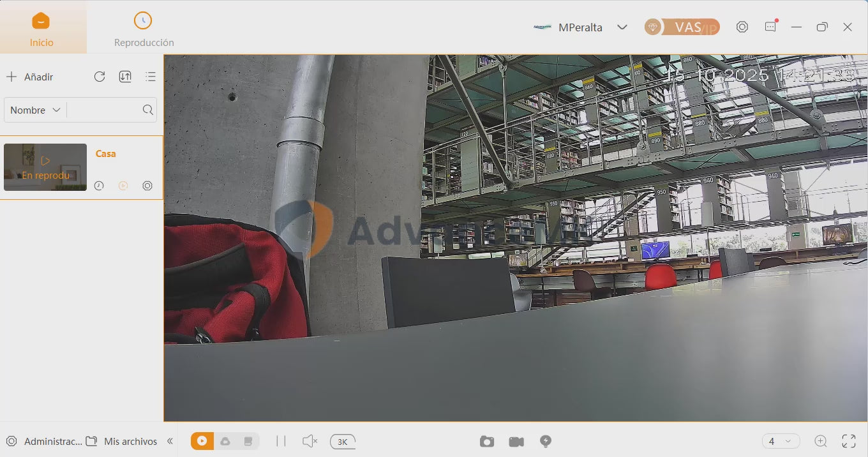
Task: Click the light bulb alarm icon
Action: (546, 441)
